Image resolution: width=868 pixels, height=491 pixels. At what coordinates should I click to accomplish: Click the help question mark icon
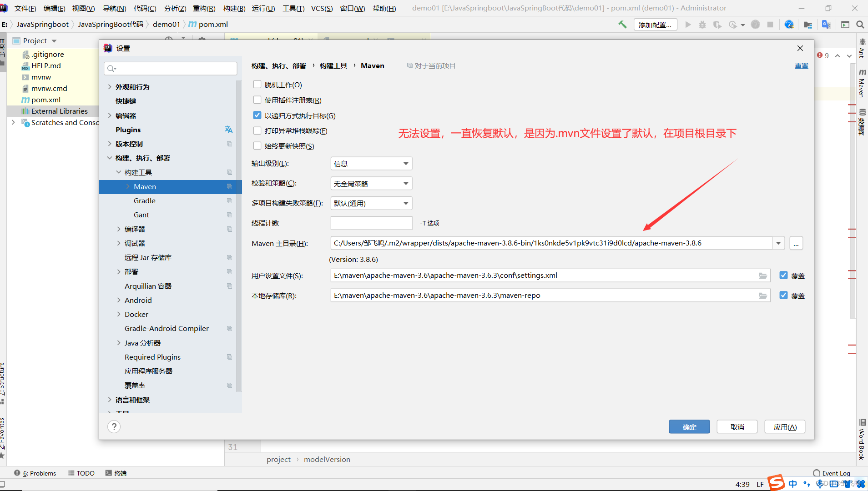pos(114,426)
